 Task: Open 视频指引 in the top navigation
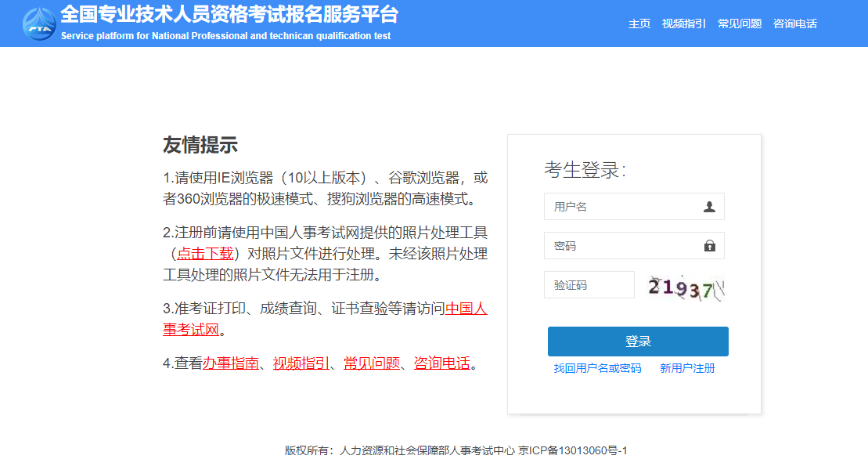(x=683, y=23)
